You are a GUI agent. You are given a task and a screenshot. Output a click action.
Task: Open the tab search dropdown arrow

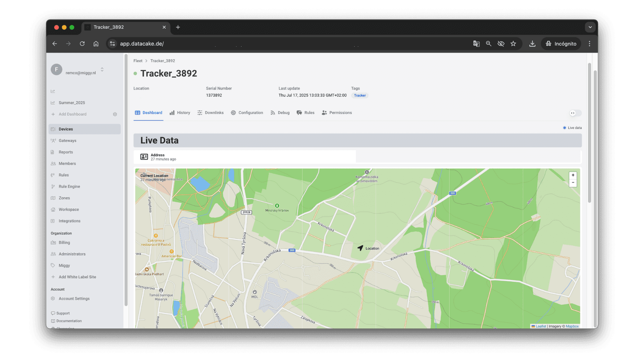click(x=590, y=27)
